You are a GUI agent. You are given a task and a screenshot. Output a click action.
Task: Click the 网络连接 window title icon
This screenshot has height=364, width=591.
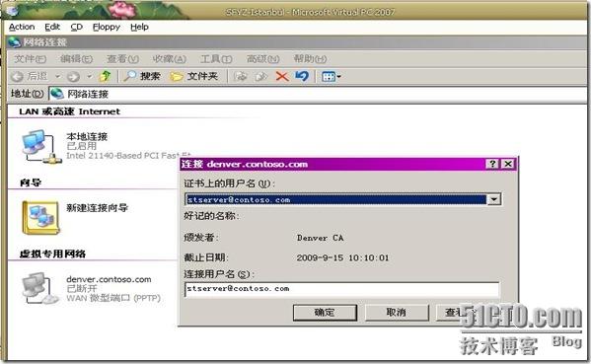pos(15,42)
